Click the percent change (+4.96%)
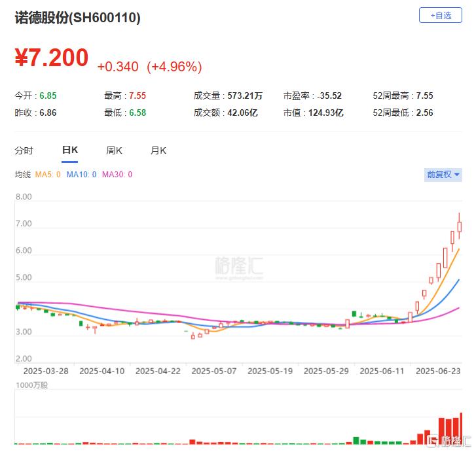Screen dimensions: 476x452 pos(174,67)
